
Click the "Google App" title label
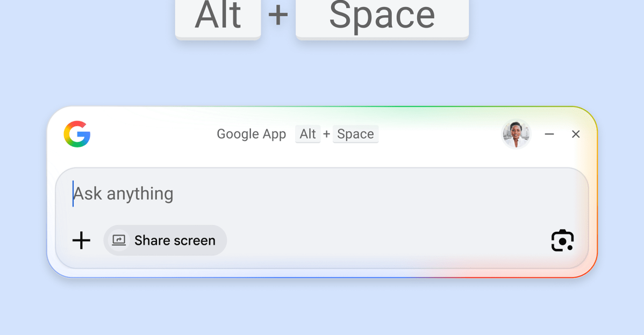[x=251, y=134]
